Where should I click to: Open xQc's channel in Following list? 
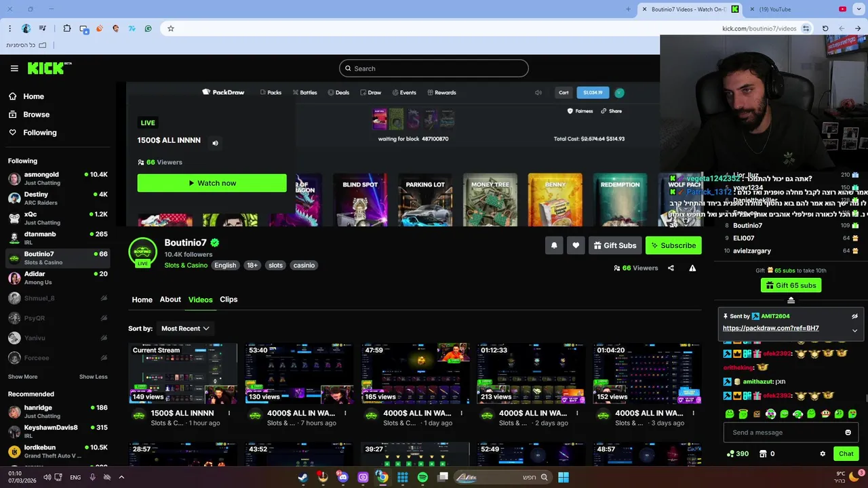tap(58, 218)
